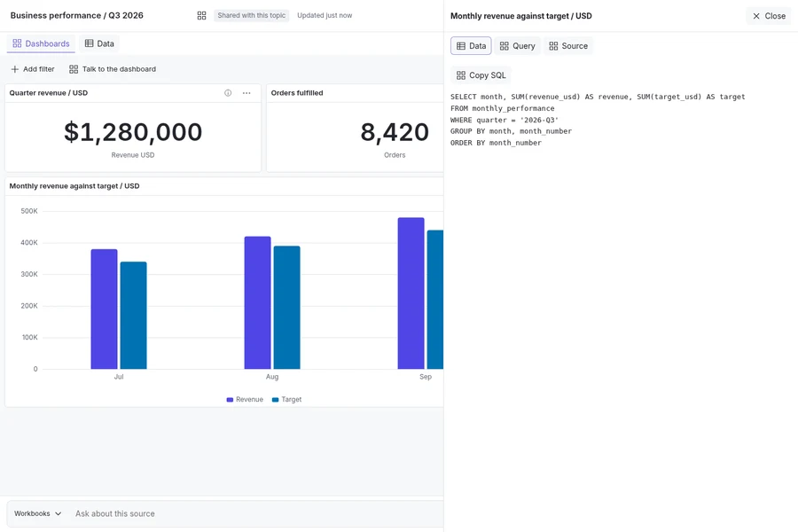Click the 500K y-axis label

[29, 211]
